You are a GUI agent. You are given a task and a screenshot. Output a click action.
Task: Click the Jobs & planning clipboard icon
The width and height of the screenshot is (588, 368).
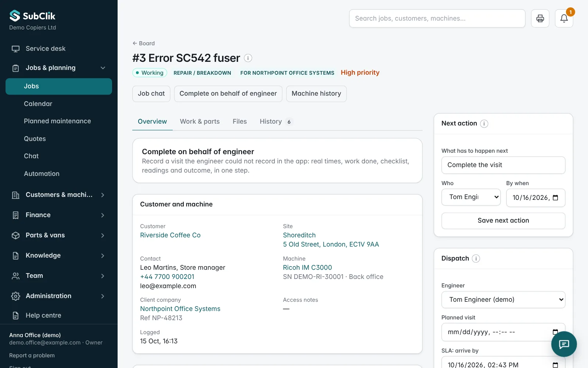click(15, 68)
